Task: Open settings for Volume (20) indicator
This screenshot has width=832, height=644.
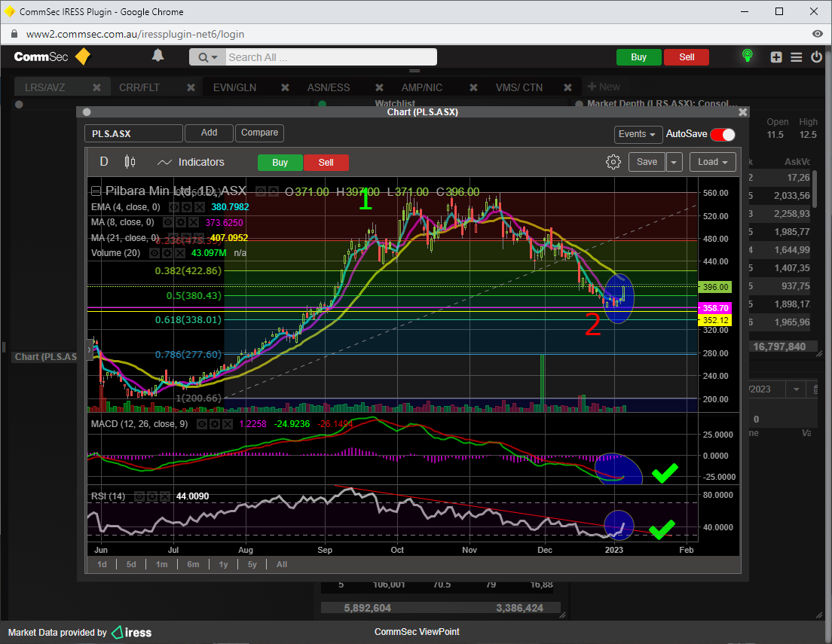Action: click(167, 253)
